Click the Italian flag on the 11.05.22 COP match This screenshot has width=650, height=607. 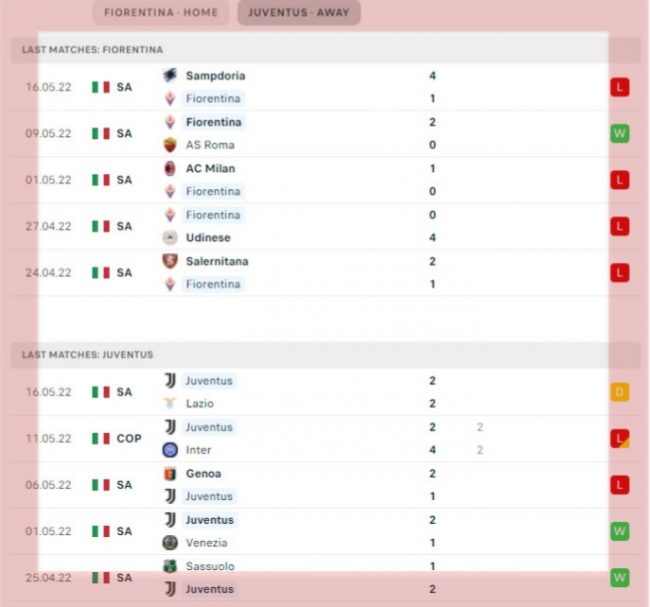coord(101,439)
